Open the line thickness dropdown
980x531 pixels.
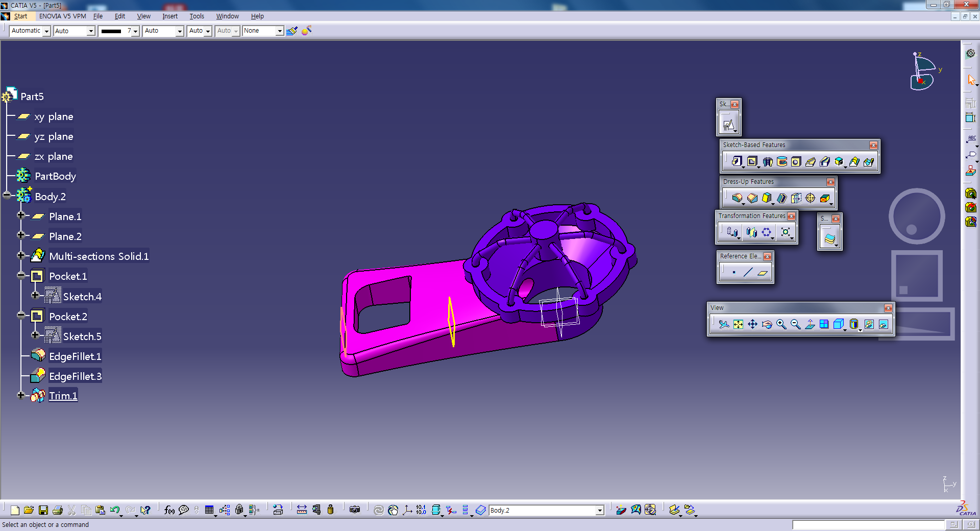(136, 31)
